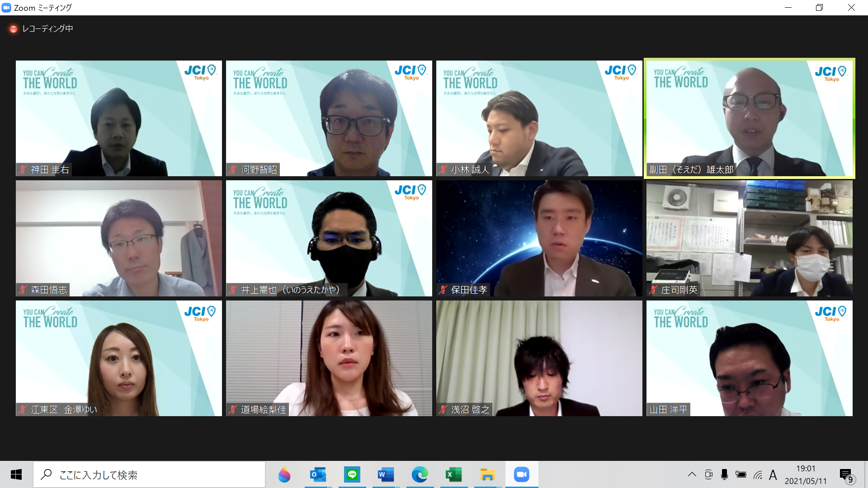
Task: Click muted mic icon beside 保田佳孝
Action: tap(443, 290)
